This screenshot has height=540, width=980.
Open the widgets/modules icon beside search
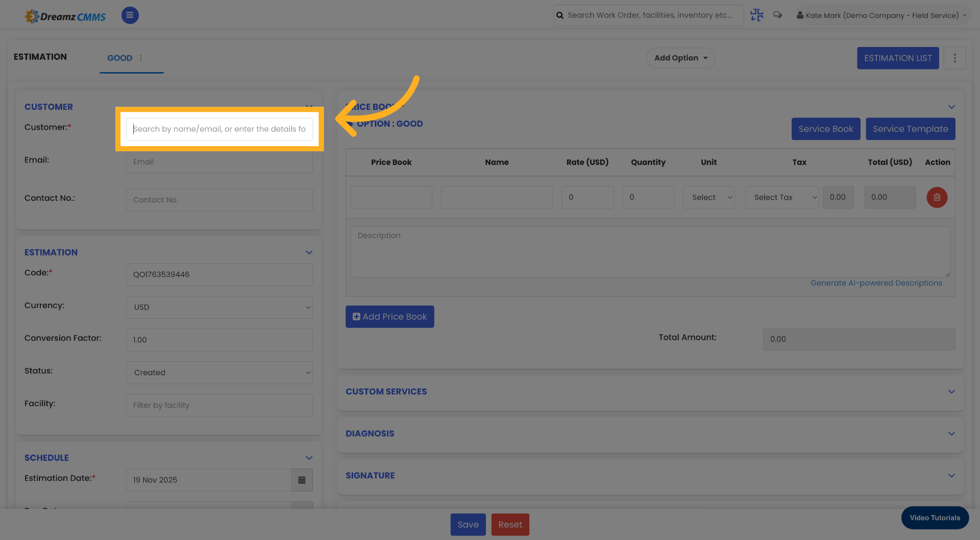[756, 15]
